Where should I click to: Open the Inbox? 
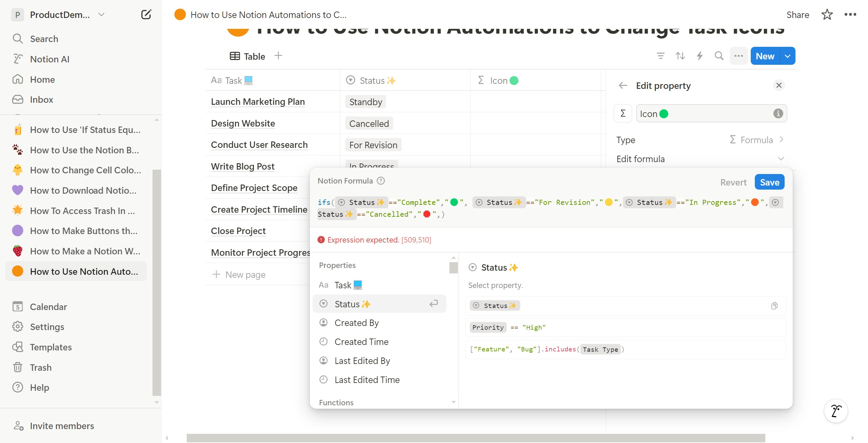(41, 99)
